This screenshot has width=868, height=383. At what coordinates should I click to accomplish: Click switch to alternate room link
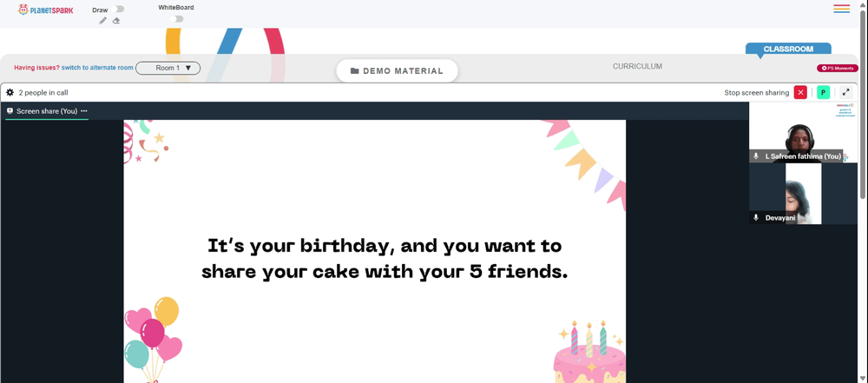[x=97, y=68]
